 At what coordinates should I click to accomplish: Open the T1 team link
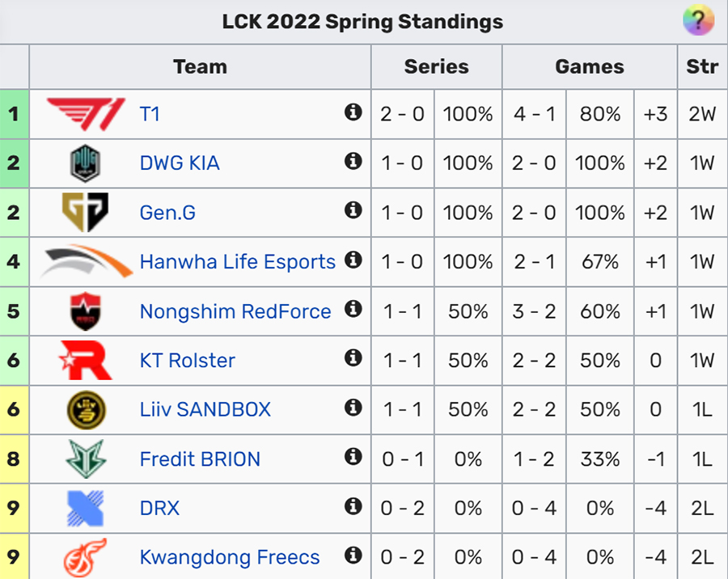(150, 114)
